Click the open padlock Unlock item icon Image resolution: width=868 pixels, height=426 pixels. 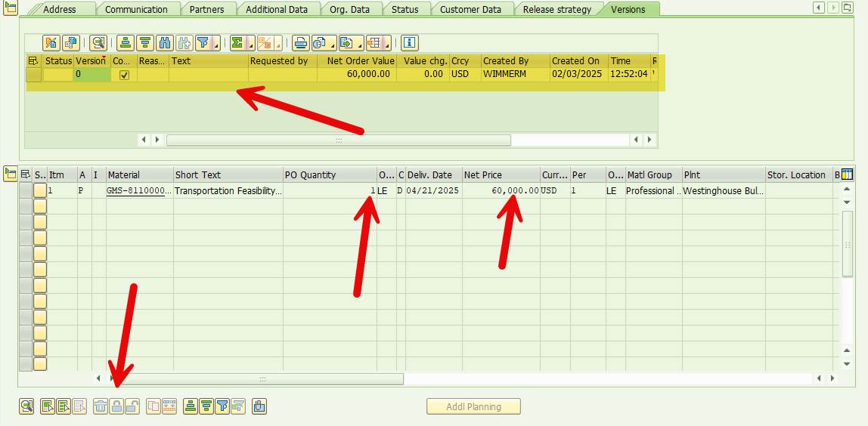(132, 406)
